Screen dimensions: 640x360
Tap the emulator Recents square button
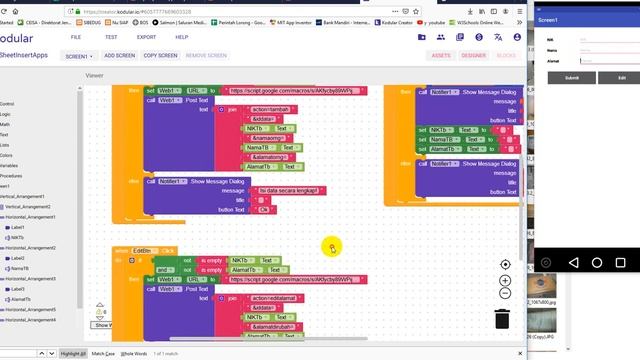tap(620, 262)
